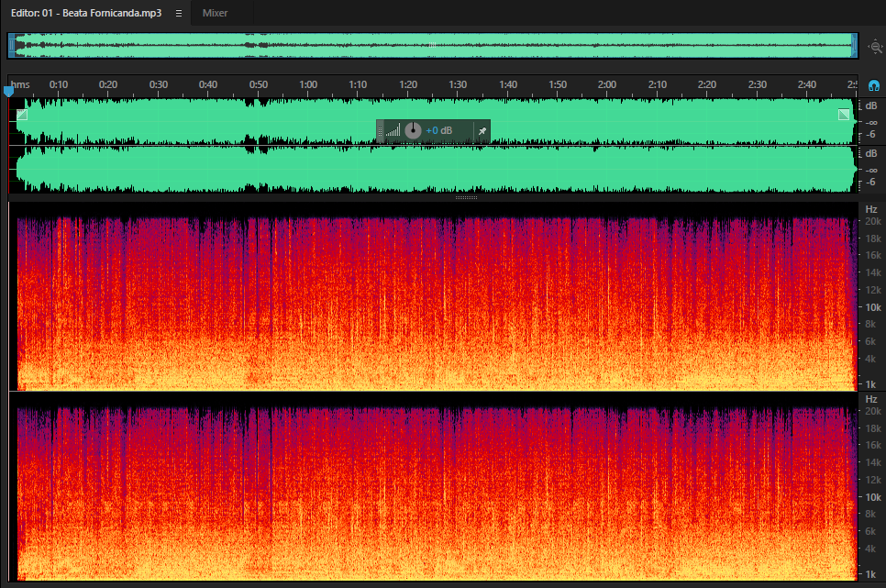Viewport: 886px width, 588px height.
Task: Click the 2:20 mark on the time ruler
Action: [x=707, y=84]
